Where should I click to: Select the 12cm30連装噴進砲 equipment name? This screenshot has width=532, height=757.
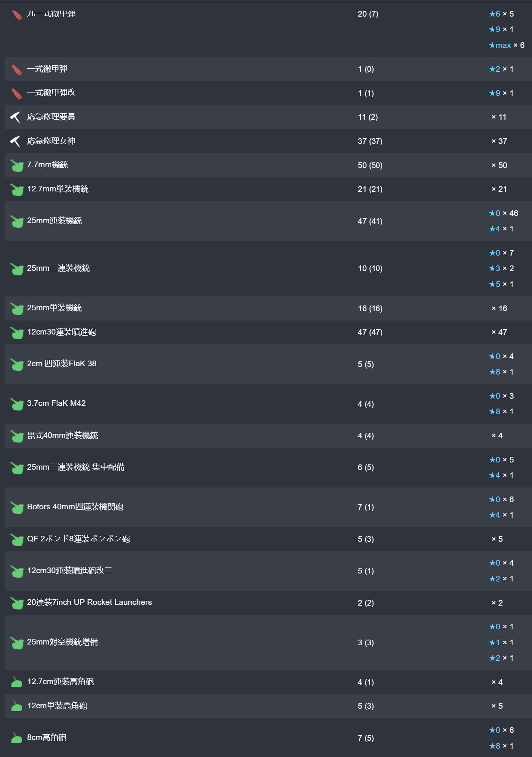click(x=62, y=332)
